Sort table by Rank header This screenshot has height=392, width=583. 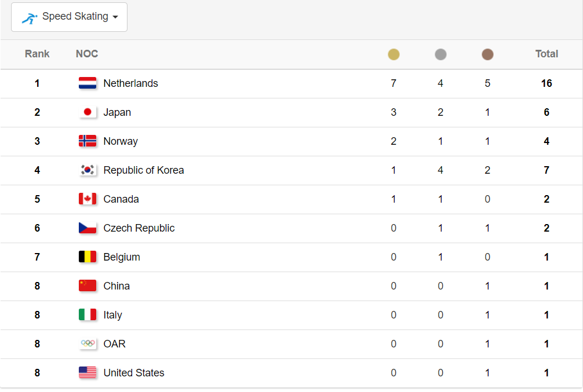(37, 54)
